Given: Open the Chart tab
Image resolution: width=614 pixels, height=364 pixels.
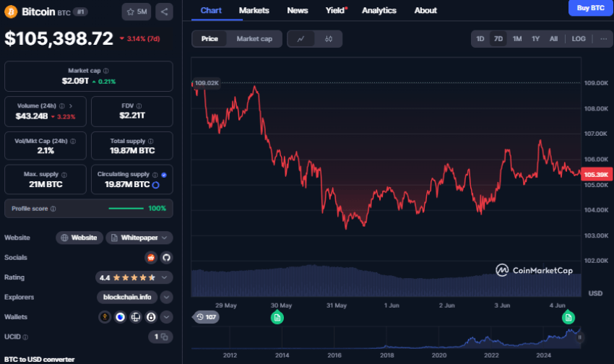Looking at the screenshot, I should coord(211,11).
